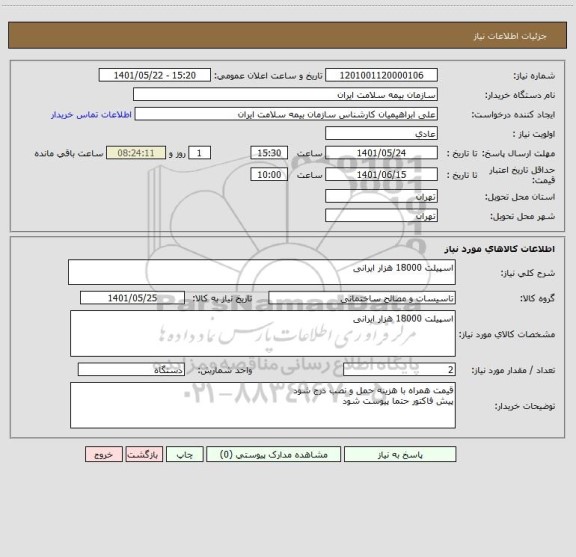576x557 pixels.
Task: Click buyer notes text area
Action: coord(263,405)
